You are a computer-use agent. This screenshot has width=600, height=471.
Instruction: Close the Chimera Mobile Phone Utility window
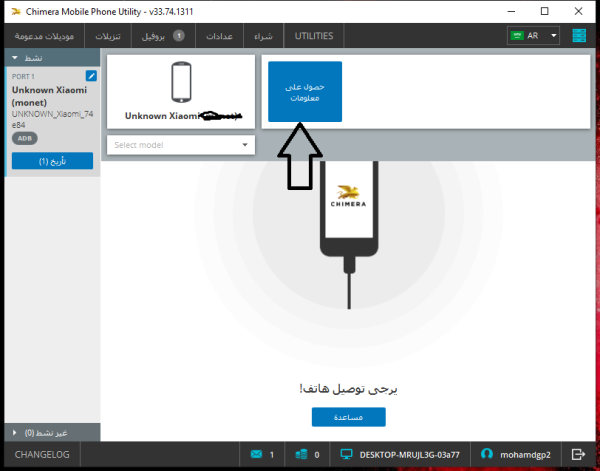tap(579, 11)
